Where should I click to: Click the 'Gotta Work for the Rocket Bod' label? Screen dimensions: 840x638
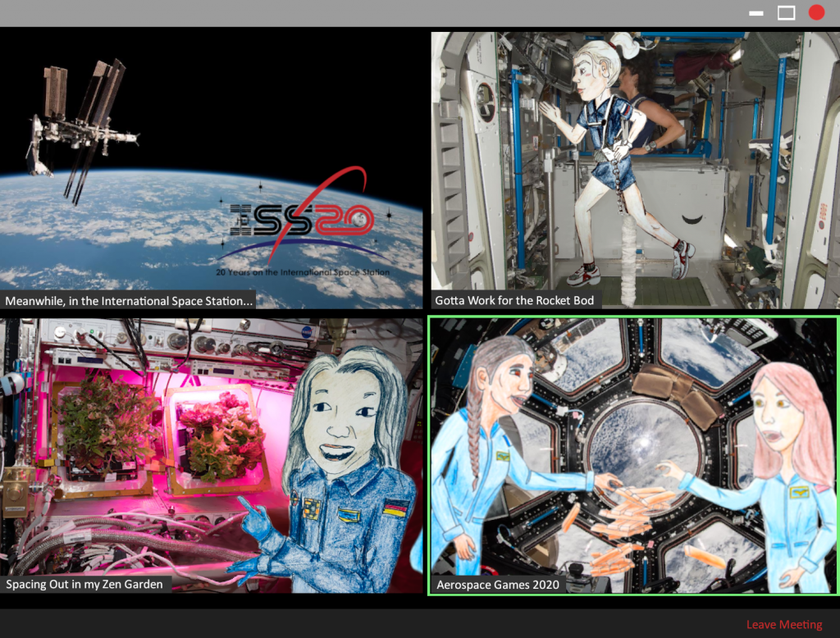(x=515, y=300)
